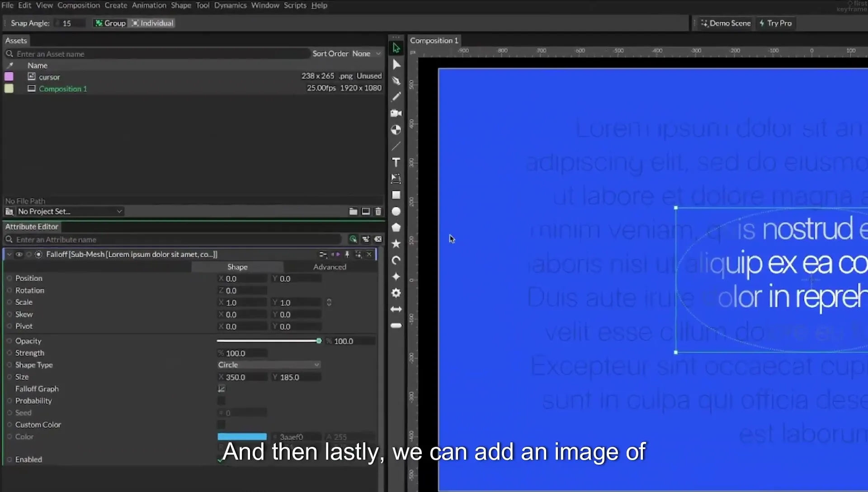This screenshot has height=492, width=868.
Task: Select the Arc shape tool
Action: [x=396, y=260]
